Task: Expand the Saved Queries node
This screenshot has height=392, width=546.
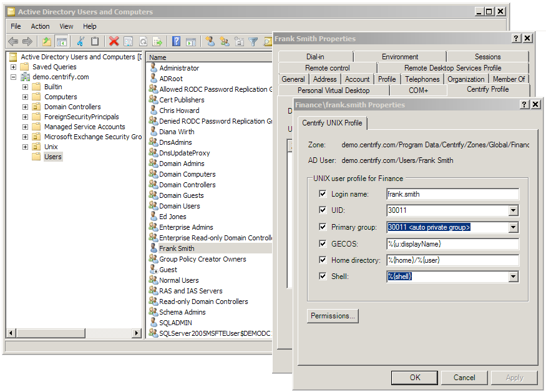Action: (x=13, y=67)
